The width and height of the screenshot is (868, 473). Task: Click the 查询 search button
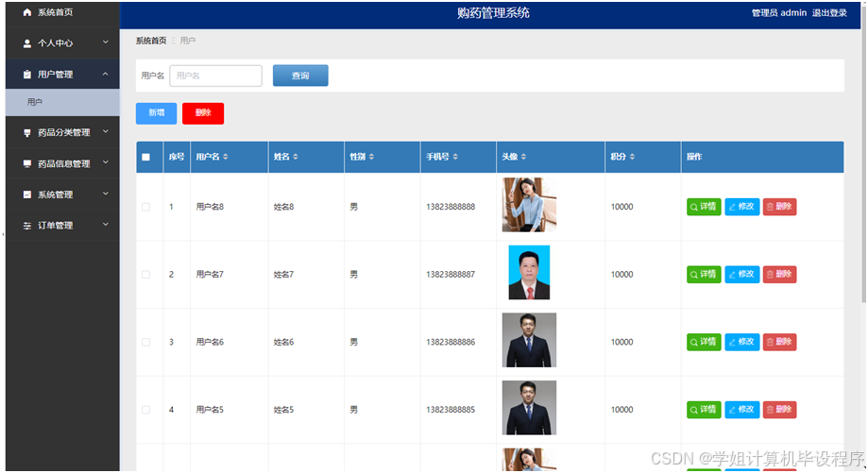coord(300,76)
